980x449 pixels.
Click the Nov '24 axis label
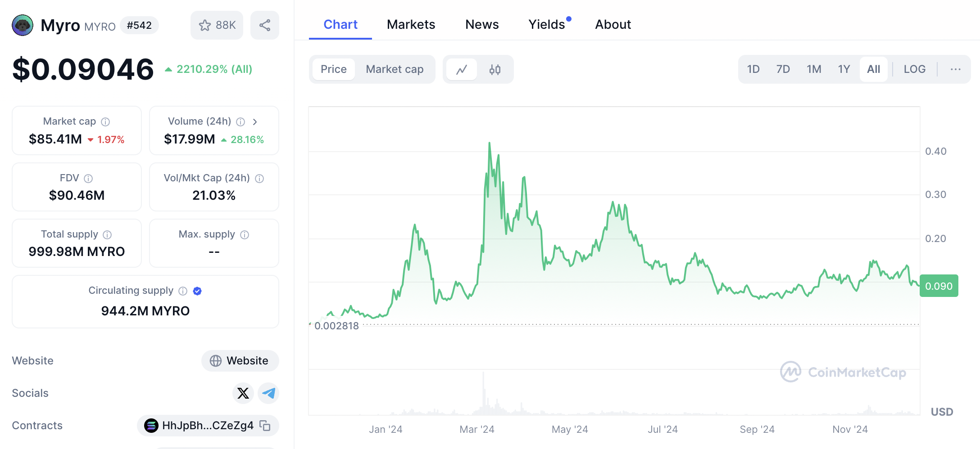pyautogui.click(x=850, y=430)
